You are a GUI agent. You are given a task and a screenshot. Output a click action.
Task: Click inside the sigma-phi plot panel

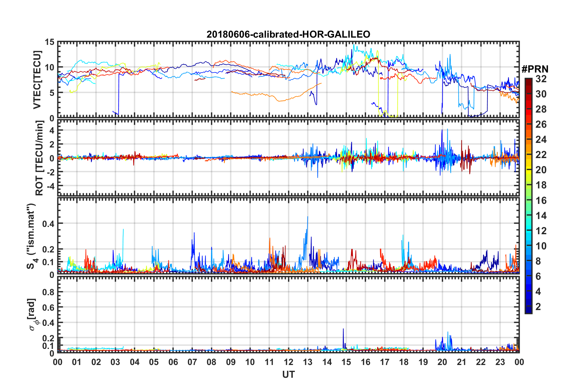[288, 314]
